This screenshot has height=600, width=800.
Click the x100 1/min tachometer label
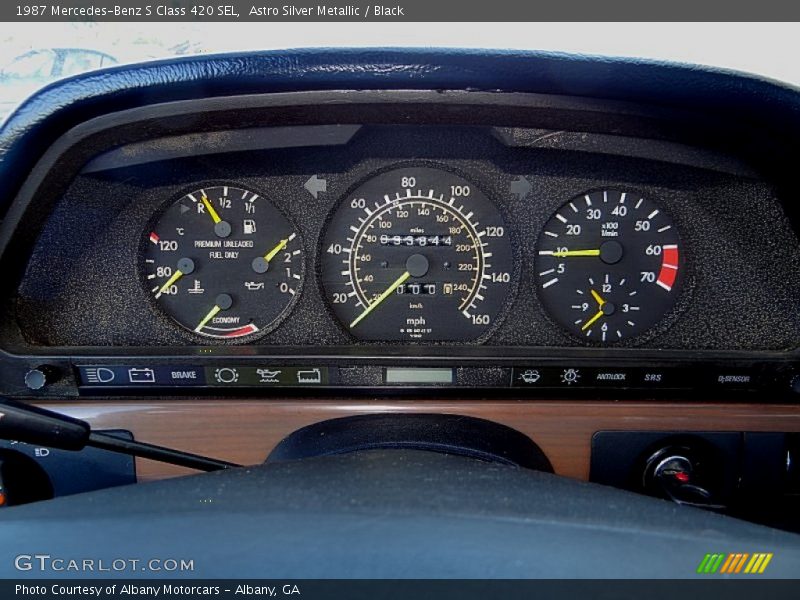click(609, 229)
